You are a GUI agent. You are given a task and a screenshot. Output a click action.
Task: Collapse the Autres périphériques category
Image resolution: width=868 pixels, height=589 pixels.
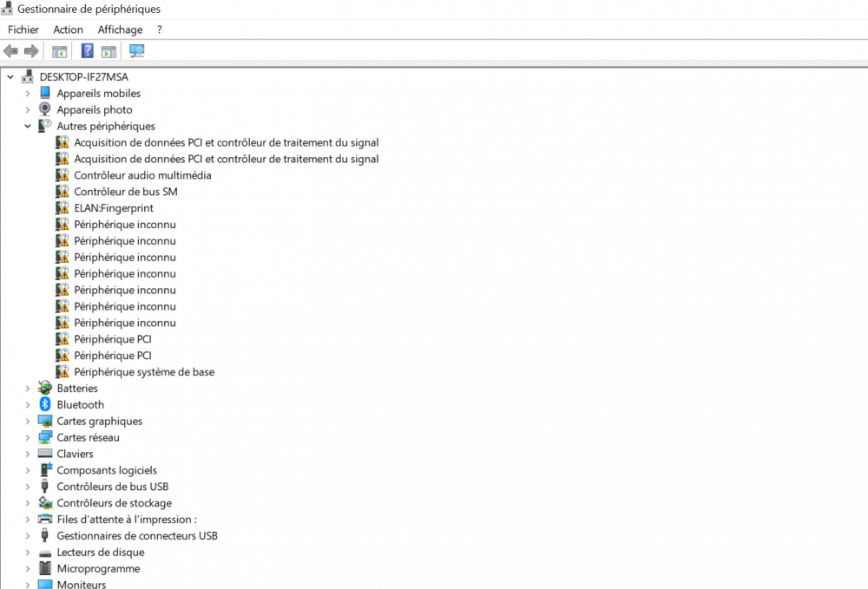click(x=27, y=126)
